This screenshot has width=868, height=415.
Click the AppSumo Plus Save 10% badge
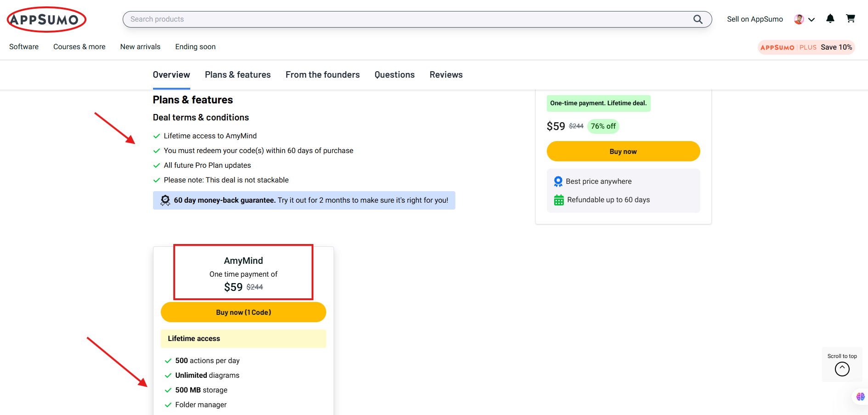(806, 47)
